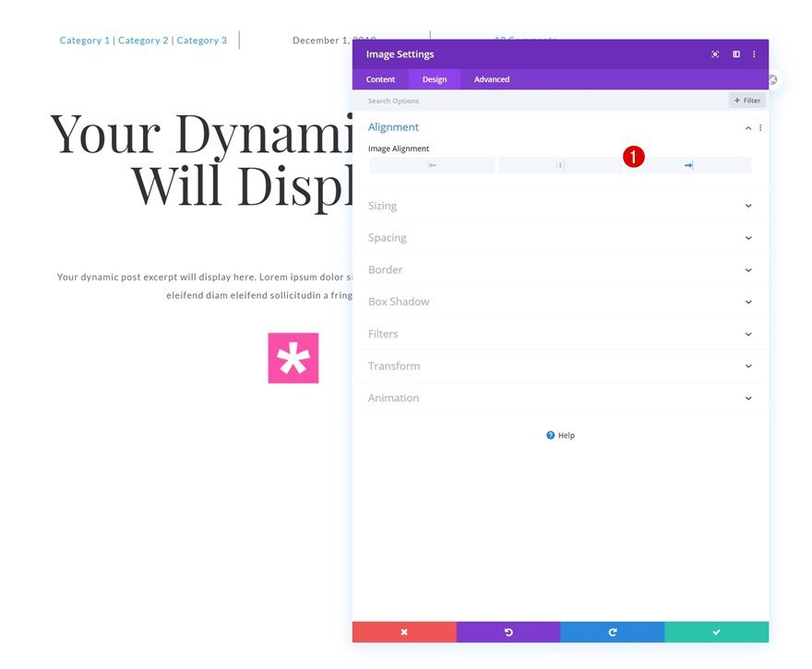Screen dimensions: 812x669
Task: Select center image alignment
Action: pyautogui.click(x=560, y=165)
